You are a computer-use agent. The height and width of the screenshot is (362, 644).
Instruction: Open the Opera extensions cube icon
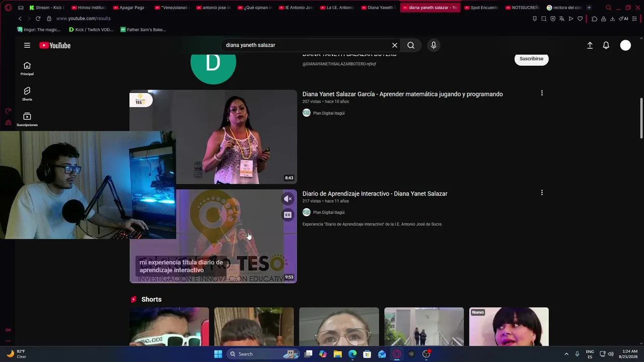[x=594, y=19]
